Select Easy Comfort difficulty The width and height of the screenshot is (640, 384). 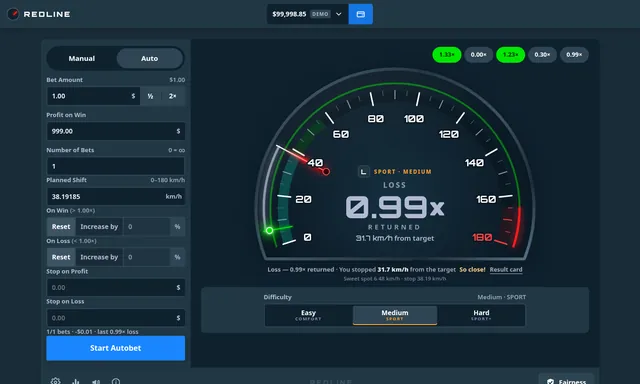(x=309, y=315)
